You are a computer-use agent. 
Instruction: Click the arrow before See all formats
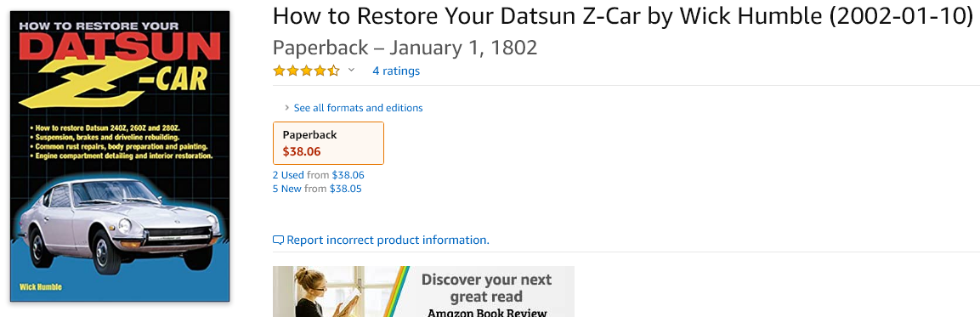tap(287, 108)
